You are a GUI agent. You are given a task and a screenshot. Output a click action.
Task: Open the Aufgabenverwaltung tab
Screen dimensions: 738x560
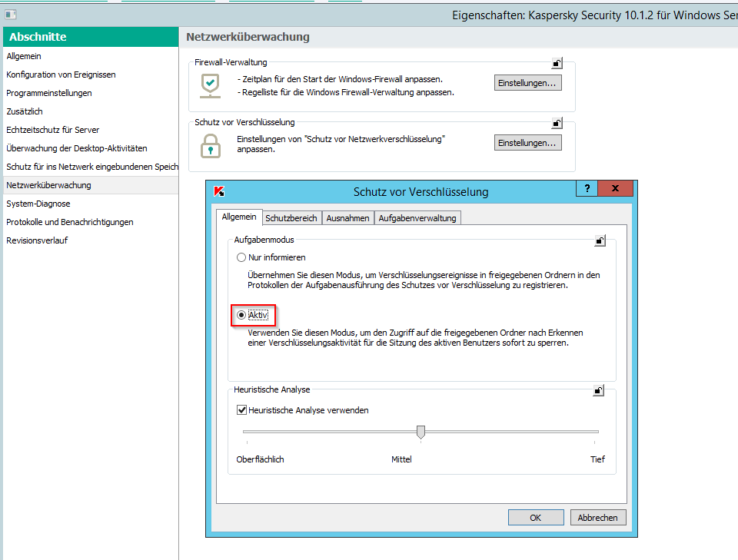(417, 218)
